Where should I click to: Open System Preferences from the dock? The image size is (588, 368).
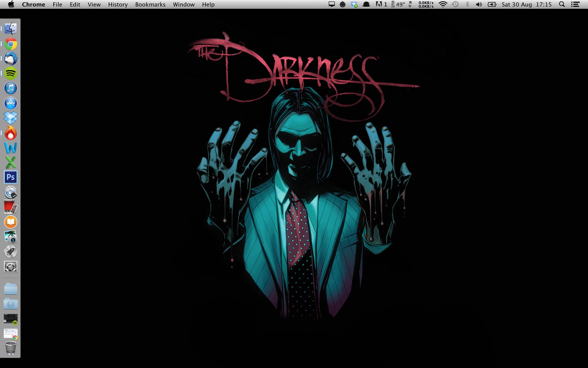point(11,267)
